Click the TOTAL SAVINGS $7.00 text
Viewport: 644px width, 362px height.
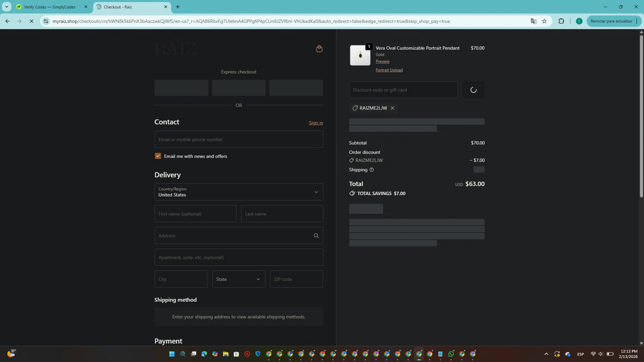coord(381,193)
